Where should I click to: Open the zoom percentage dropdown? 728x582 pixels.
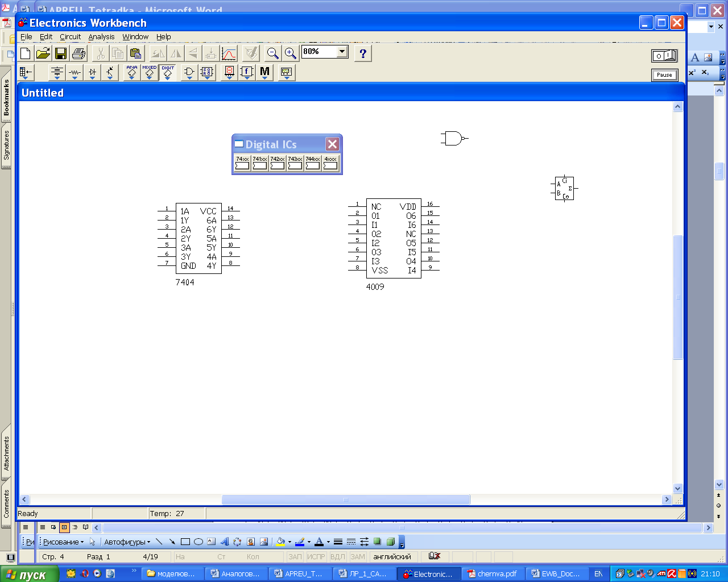tap(342, 52)
